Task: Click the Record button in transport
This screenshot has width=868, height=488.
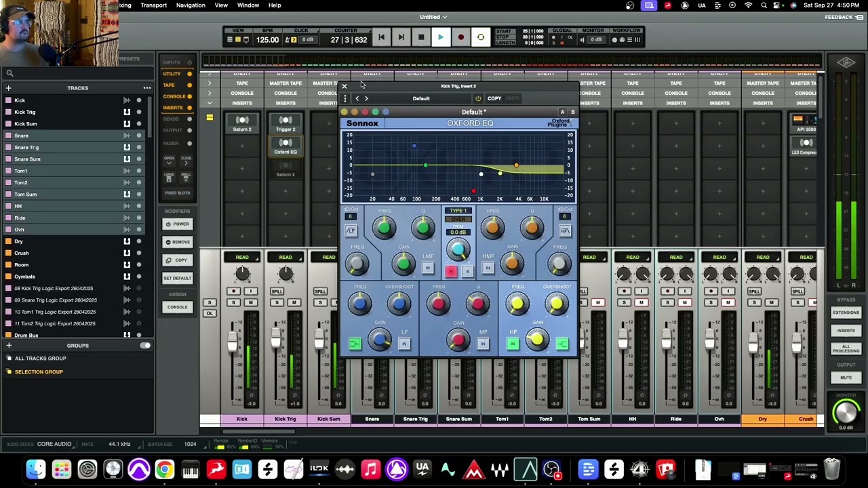Action: coord(460,37)
